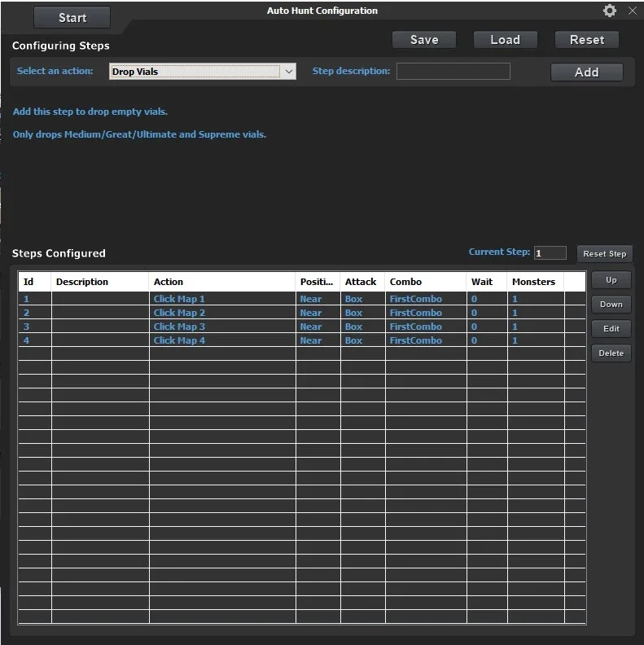Open settings via the gear icon
644x645 pixels.
(x=609, y=11)
